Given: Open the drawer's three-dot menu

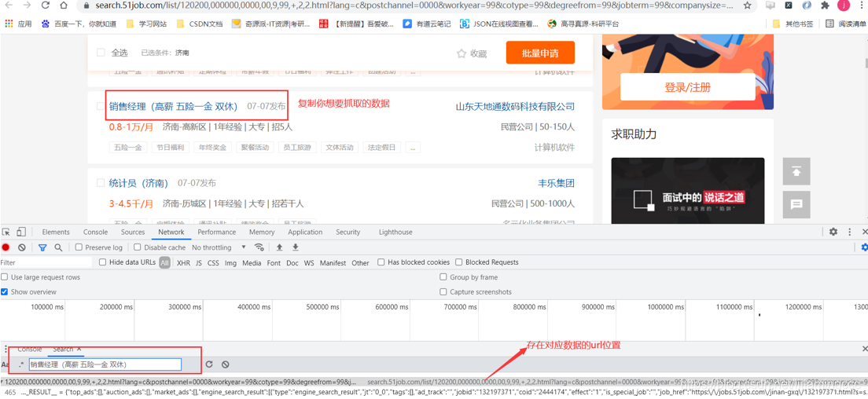Looking at the screenshot, I should [6, 350].
